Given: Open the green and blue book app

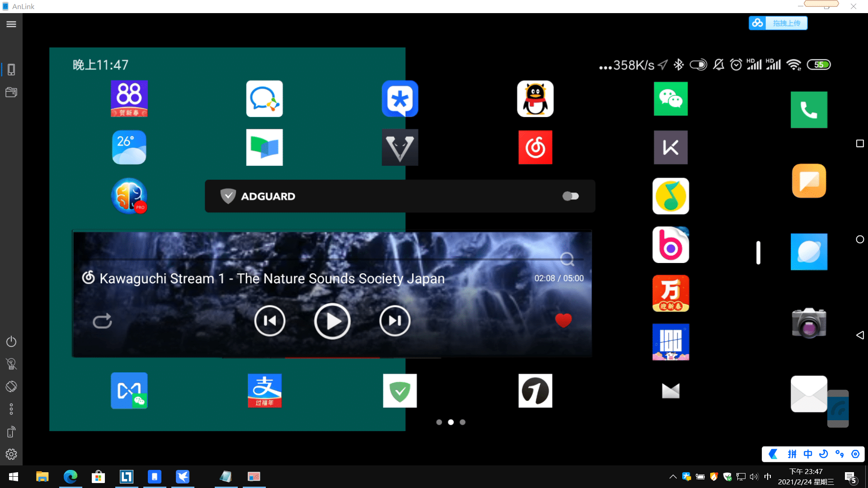Looking at the screenshot, I should pos(264,147).
